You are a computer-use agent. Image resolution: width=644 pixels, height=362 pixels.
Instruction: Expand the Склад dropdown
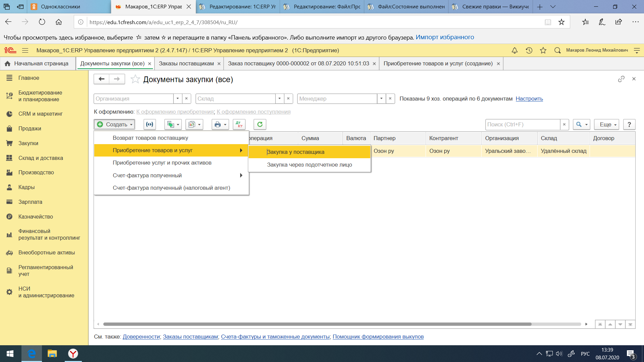[x=279, y=99]
